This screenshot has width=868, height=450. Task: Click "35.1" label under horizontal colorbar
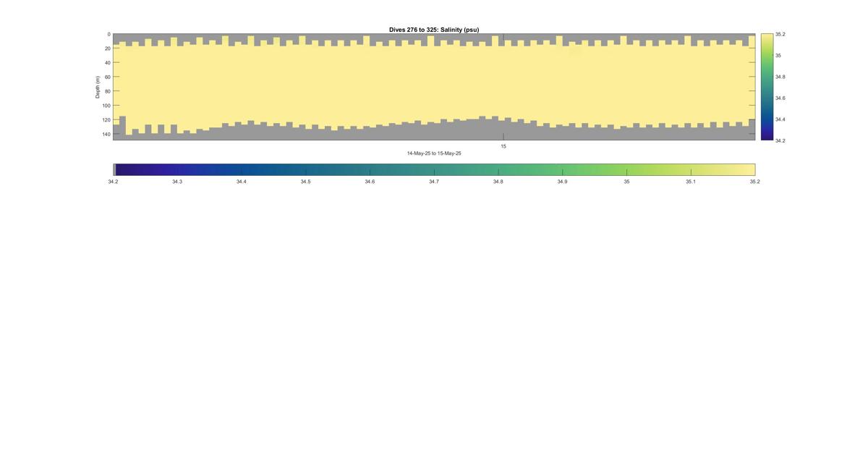tap(691, 182)
